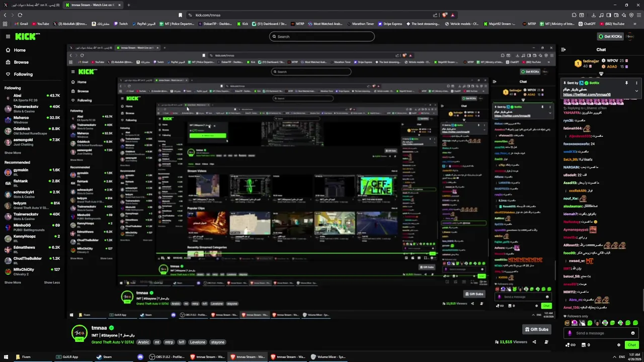
Task: Open Edmatthews recommended channel
Action: [32, 249]
